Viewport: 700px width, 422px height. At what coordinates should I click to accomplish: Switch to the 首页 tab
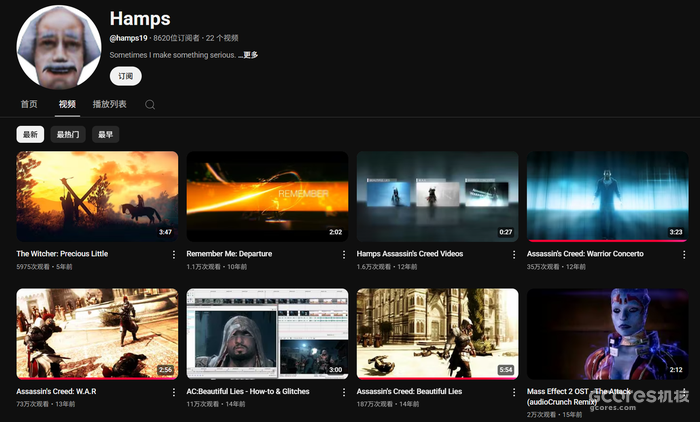pyautogui.click(x=29, y=104)
